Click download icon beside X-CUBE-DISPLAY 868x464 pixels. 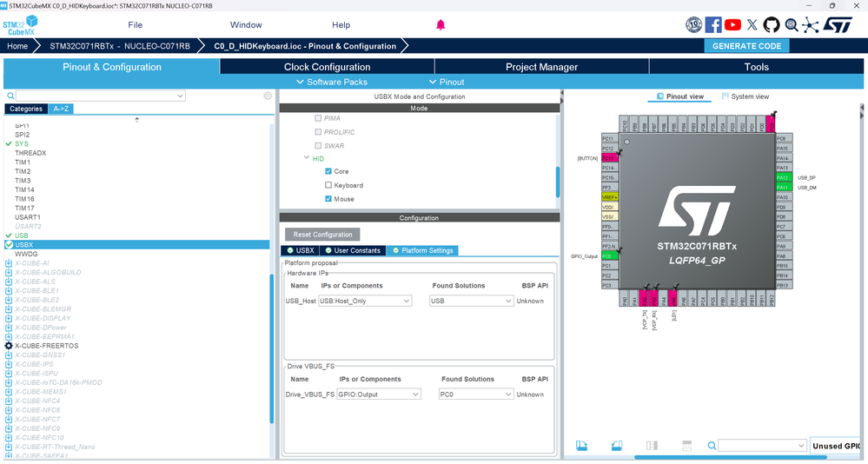pos(9,318)
